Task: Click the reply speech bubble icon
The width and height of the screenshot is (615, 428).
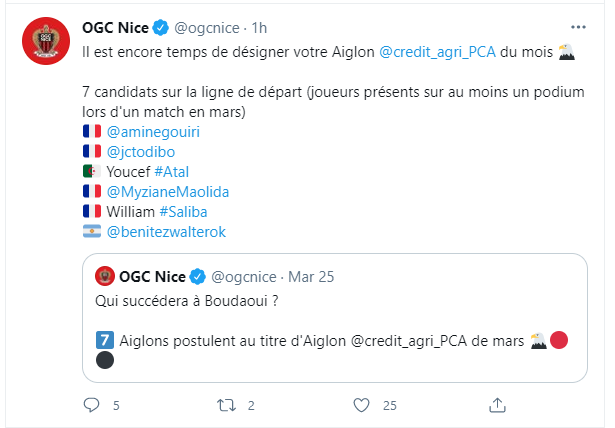Action: [x=91, y=405]
